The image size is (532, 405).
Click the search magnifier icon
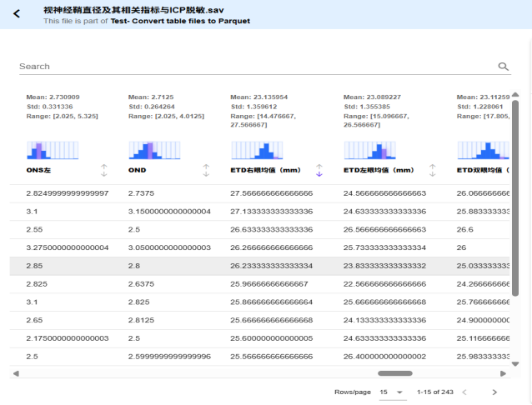coord(503,67)
